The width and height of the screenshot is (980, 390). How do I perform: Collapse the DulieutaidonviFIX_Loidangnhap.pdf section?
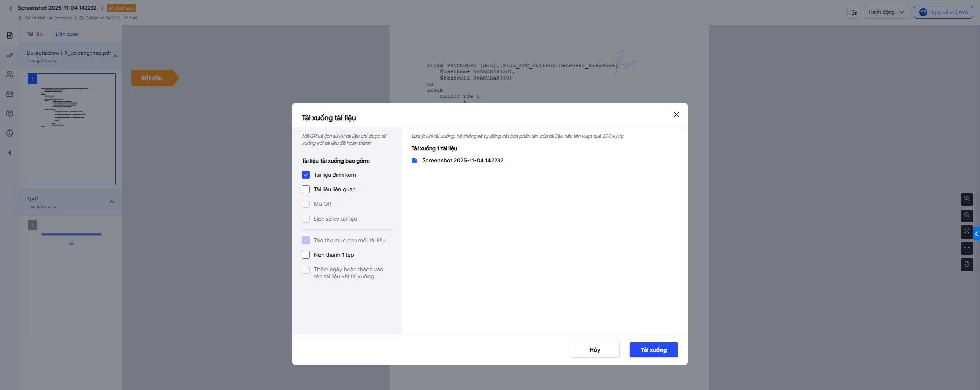(x=115, y=56)
